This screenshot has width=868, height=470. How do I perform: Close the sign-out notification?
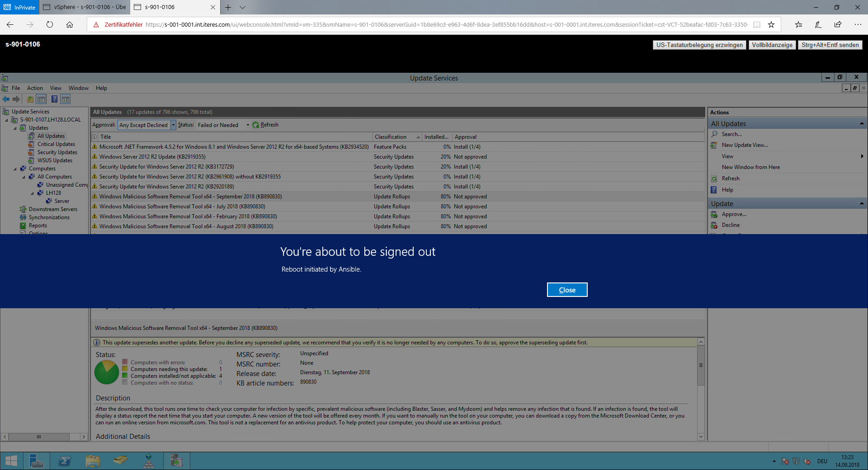567,290
